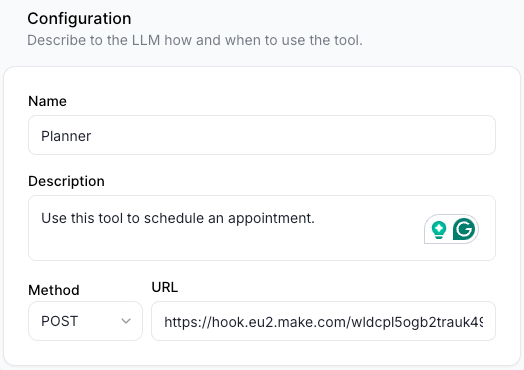
Task: Click the Name field label
Action: pyautogui.click(x=47, y=101)
